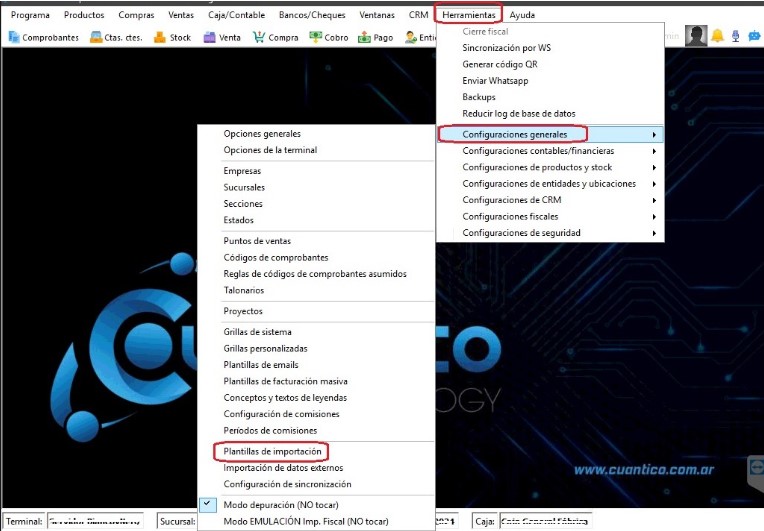
Task: Click the user avatar picture
Action: tap(696, 36)
